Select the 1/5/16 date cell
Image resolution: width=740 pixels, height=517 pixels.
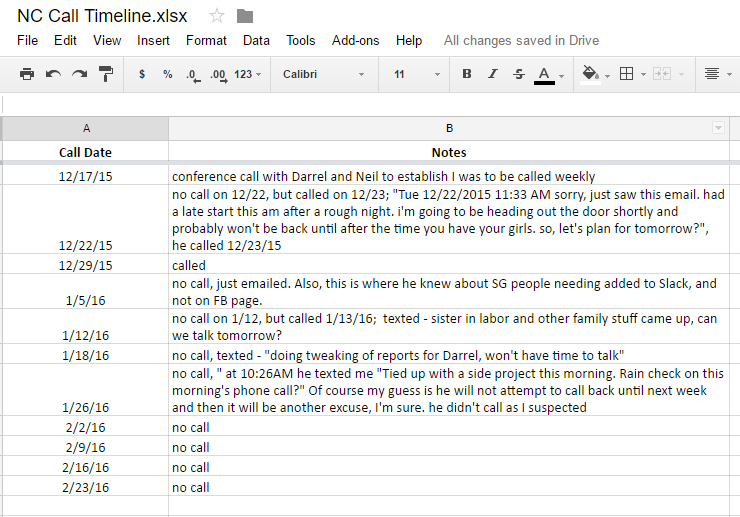pos(85,292)
